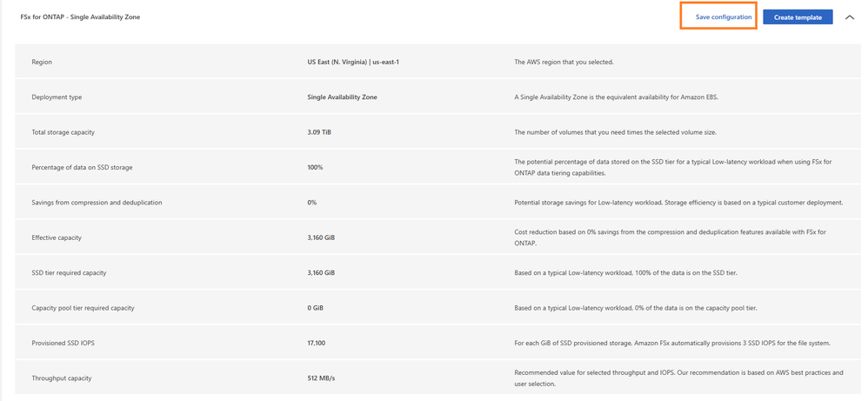Click the Capacity pool tier required capacity label

point(83,308)
